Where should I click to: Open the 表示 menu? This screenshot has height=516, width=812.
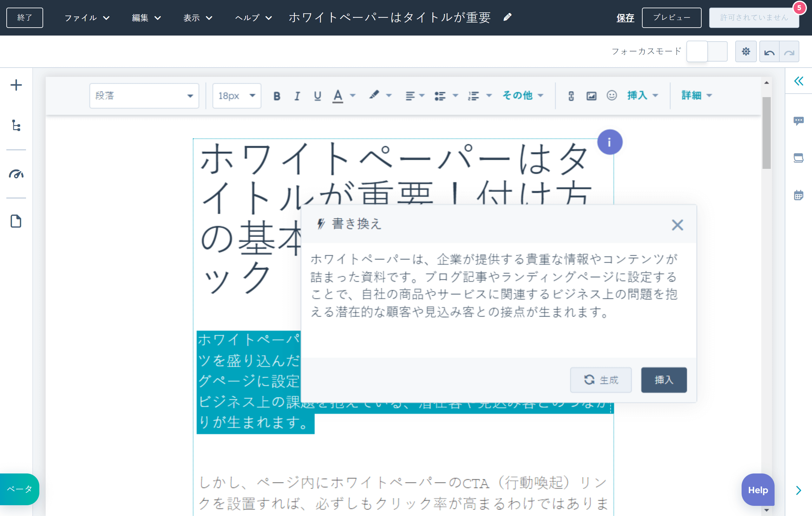198,17
